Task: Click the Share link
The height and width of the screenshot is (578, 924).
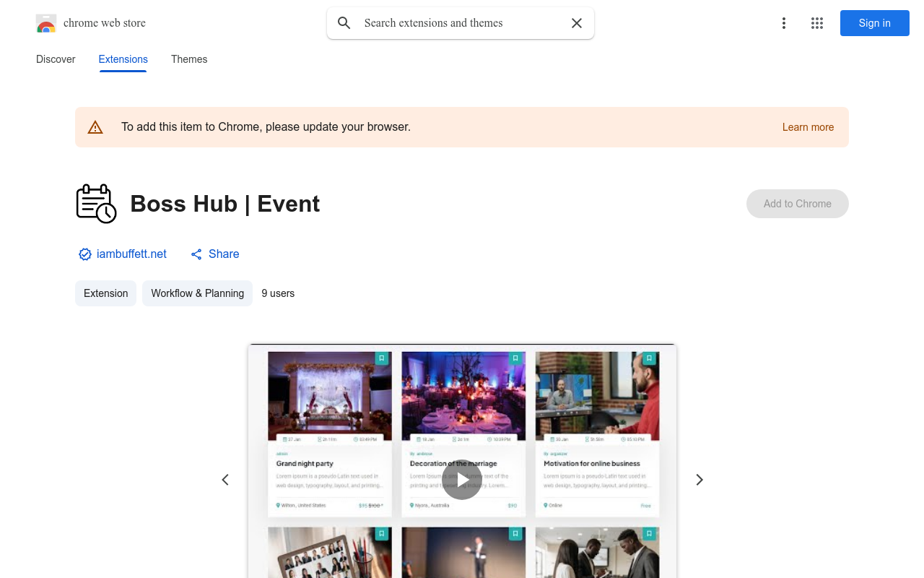Action: pyautogui.click(x=215, y=254)
